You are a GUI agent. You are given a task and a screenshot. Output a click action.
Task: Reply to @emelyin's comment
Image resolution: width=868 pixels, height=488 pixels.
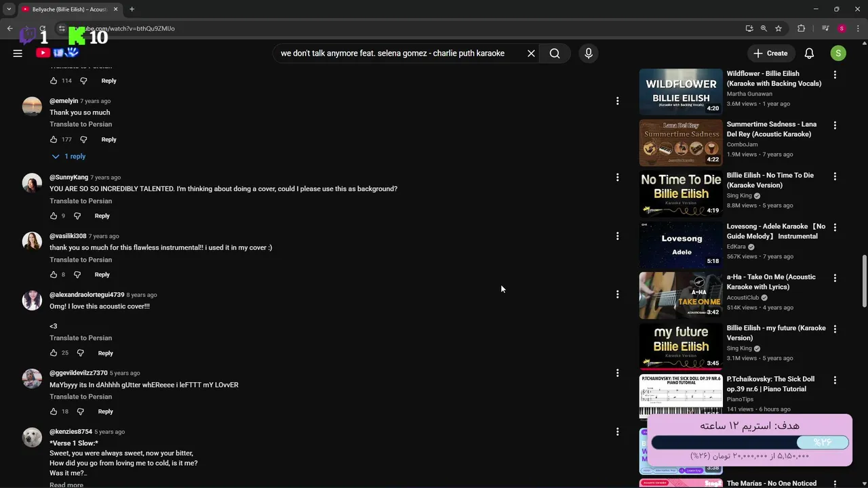click(108, 139)
